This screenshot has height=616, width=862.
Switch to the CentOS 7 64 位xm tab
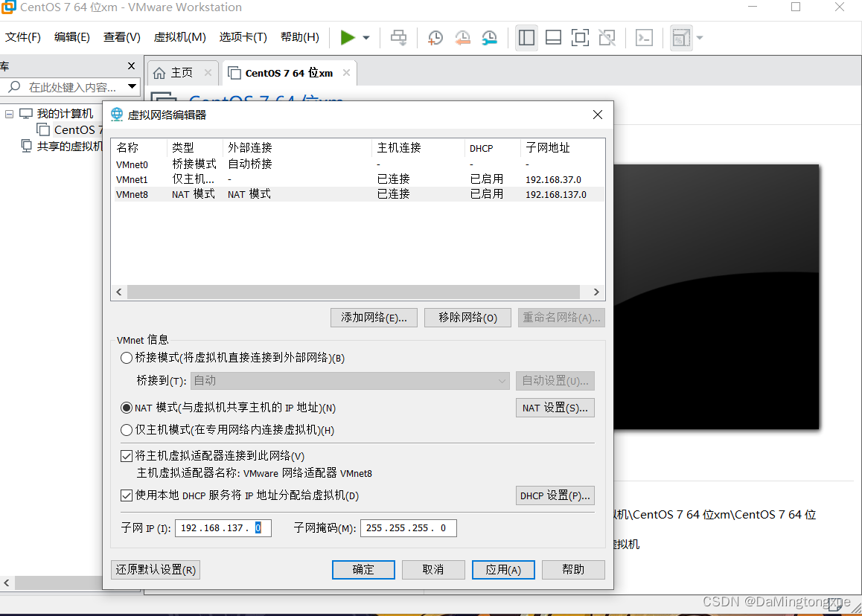coord(289,73)
